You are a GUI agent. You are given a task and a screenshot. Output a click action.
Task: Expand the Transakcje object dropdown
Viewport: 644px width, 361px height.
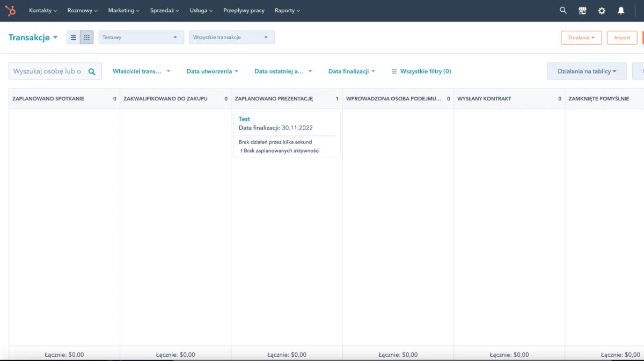33,37
